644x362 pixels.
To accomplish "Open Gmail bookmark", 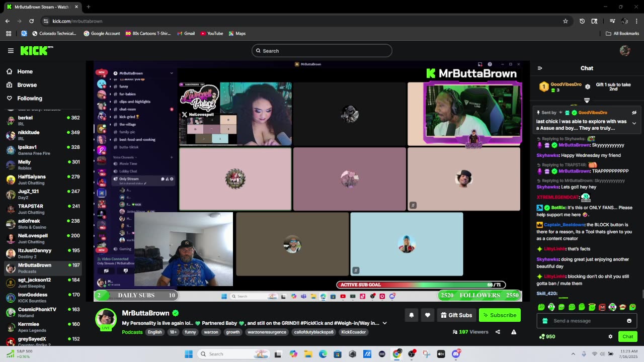I will pos(186,33).
